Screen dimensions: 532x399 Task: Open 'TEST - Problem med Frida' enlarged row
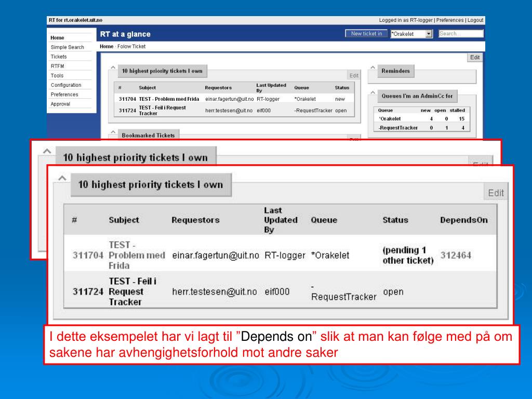137,255
